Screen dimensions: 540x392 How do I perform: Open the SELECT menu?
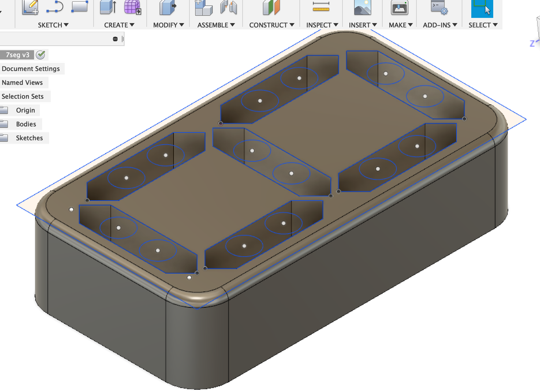click(x=483, y=25)
